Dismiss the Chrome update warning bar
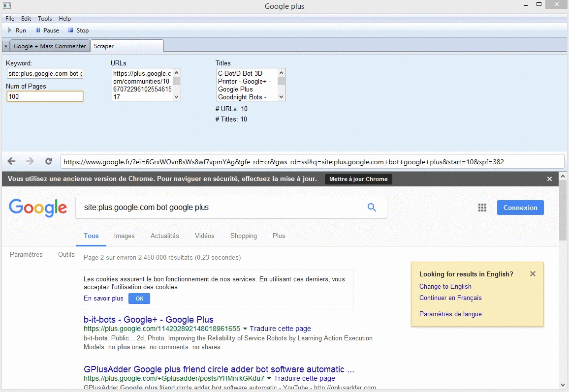The height and width of the screenshot is (392, 569). (x=549, y=179)
